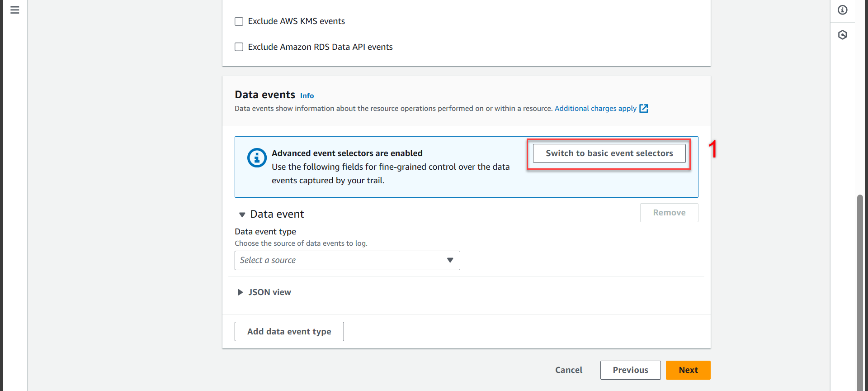Click the hexagon icon in right sidebar
The image size is (868, 391).
(843, 35)
